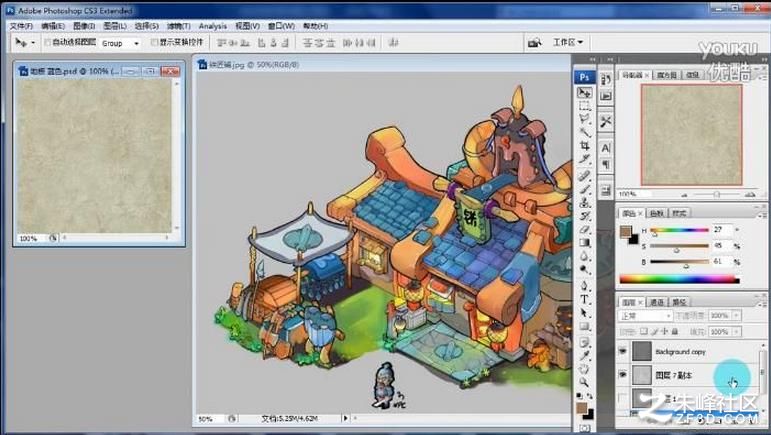Select the Gradient tool

click(584, 242)
